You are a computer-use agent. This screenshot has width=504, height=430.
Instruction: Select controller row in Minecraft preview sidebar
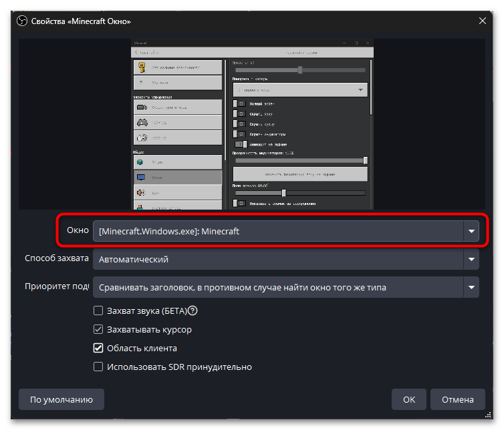point(178,122)
